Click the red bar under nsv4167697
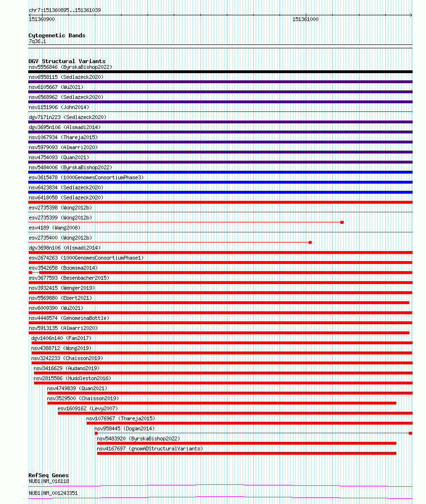426x504 pixels. coord(247,453)
